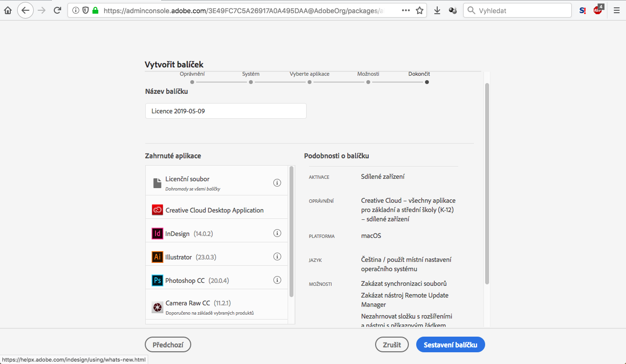Click the package name field Licence 2019-05-09

pyautogui.click(x=226, y=111)
